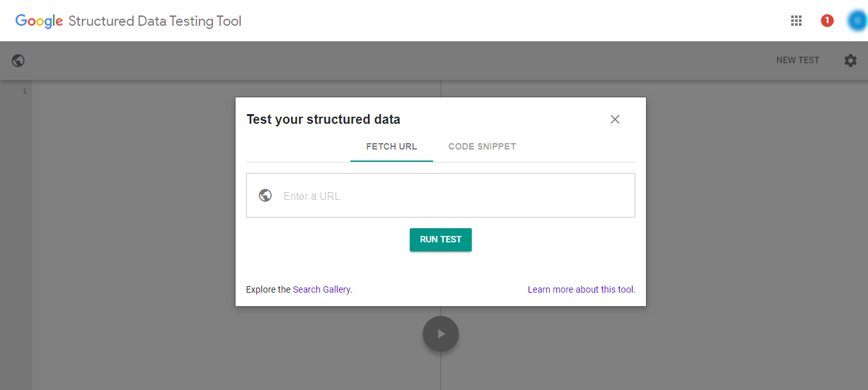Open the Search Gallery link
The width and height of the screenshot is (868, 390).
[321, 289]
